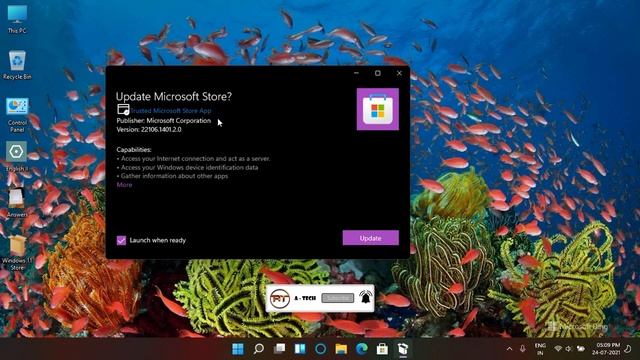Open the Recycle Bin desktop icon
This screenshot has height=360, width=640.
tap(17, 65)
